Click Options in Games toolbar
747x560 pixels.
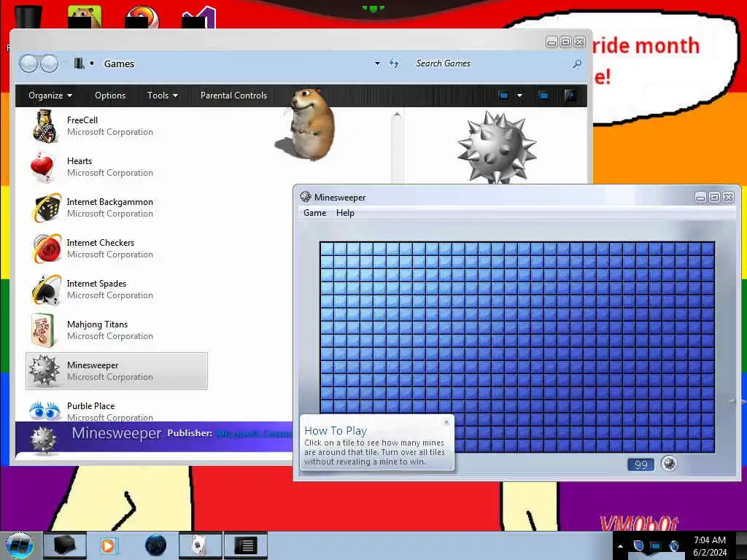click(110, 96)
